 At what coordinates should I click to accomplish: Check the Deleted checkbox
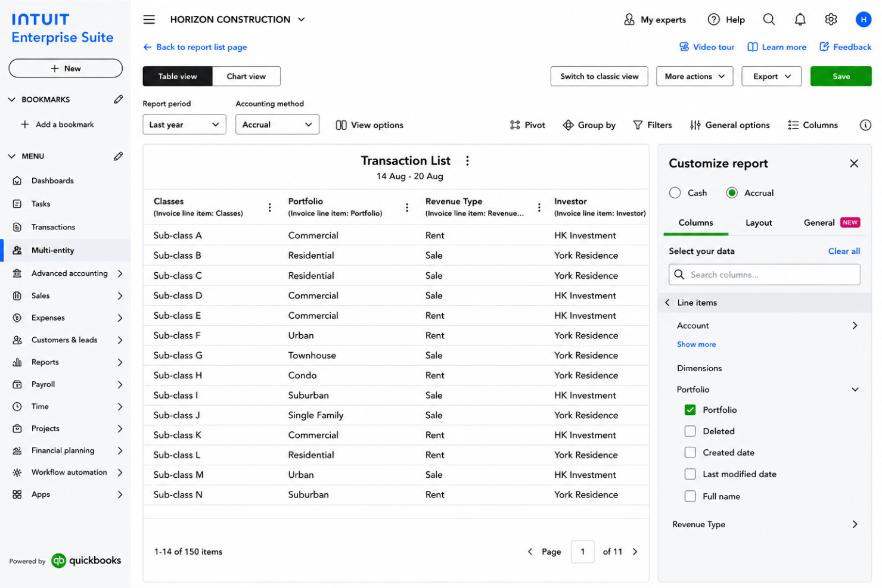tap(690, 431)
